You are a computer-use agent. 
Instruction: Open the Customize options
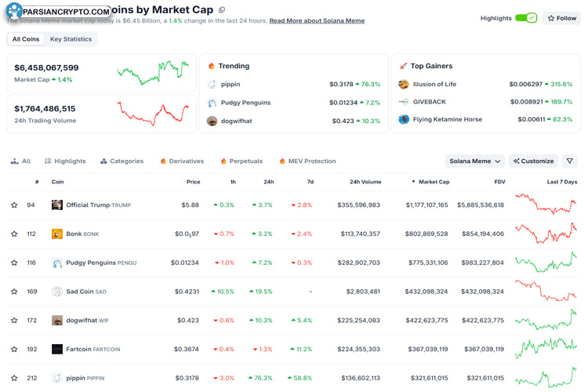tap(533, 161)
